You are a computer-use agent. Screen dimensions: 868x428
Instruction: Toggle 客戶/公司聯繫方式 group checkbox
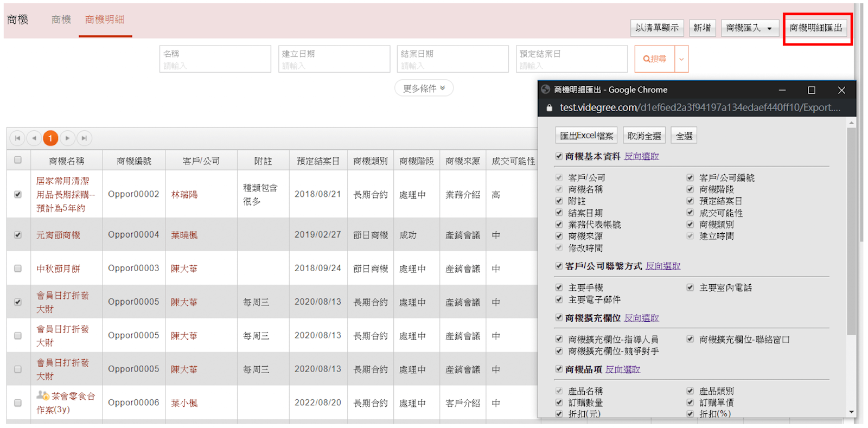tap(559, 266)
